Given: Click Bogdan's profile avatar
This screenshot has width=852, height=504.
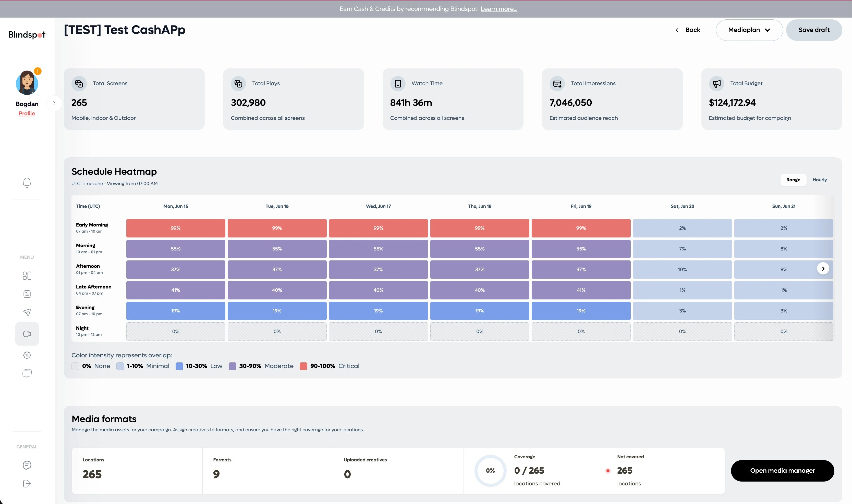Looking at the screenshot, I should [x=27, y=83].
